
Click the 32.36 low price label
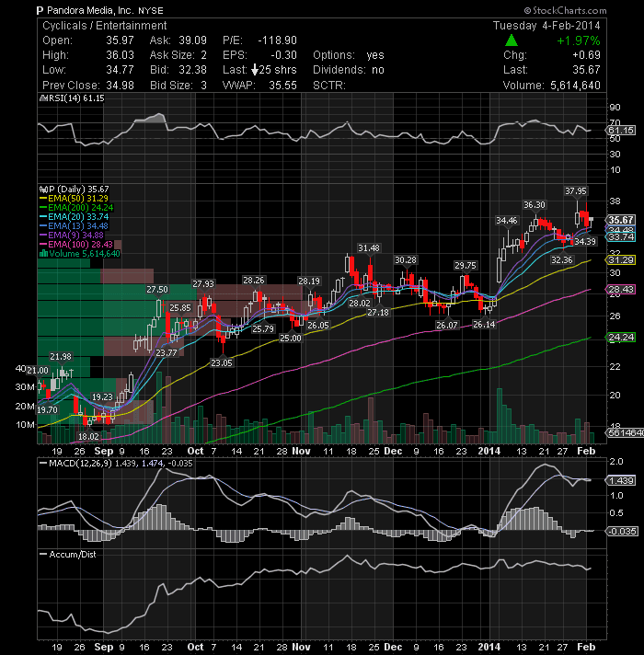click(x=562, y=259)
